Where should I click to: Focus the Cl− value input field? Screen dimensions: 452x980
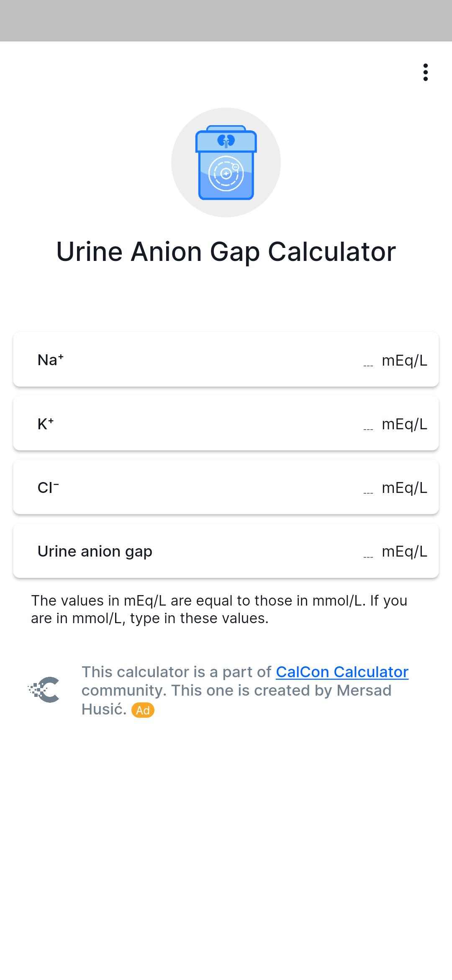point(368,487)
